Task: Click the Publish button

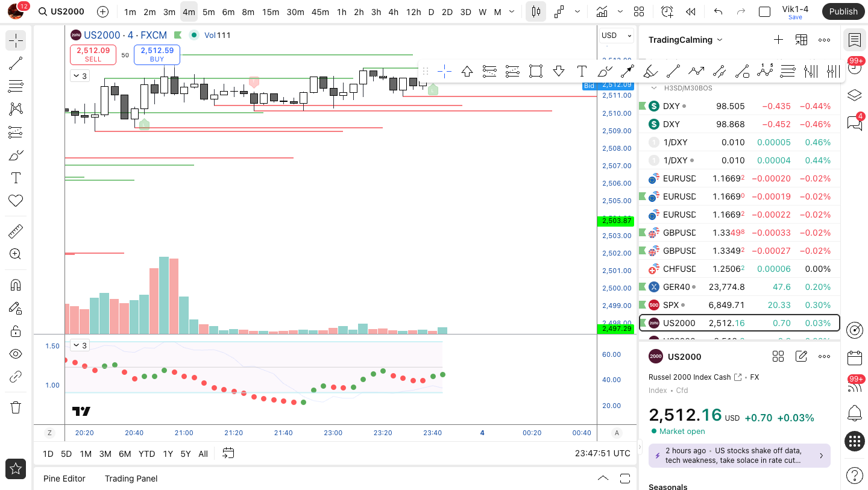Action: tap(843, 11)
